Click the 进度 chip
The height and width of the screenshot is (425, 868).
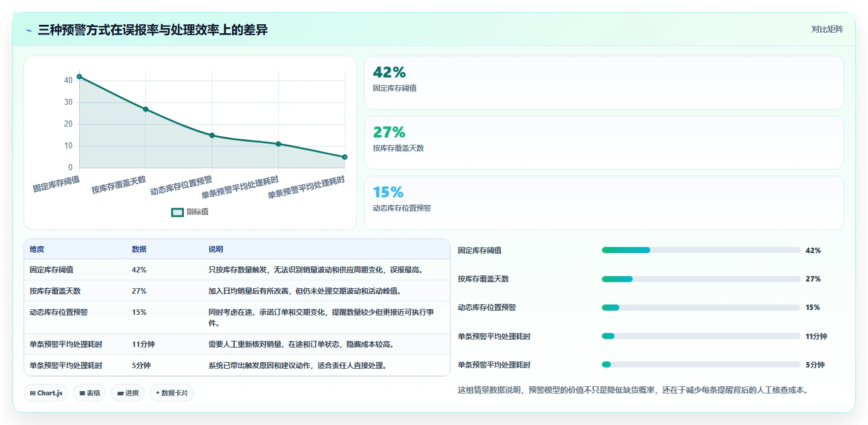[x=128, y=393]
